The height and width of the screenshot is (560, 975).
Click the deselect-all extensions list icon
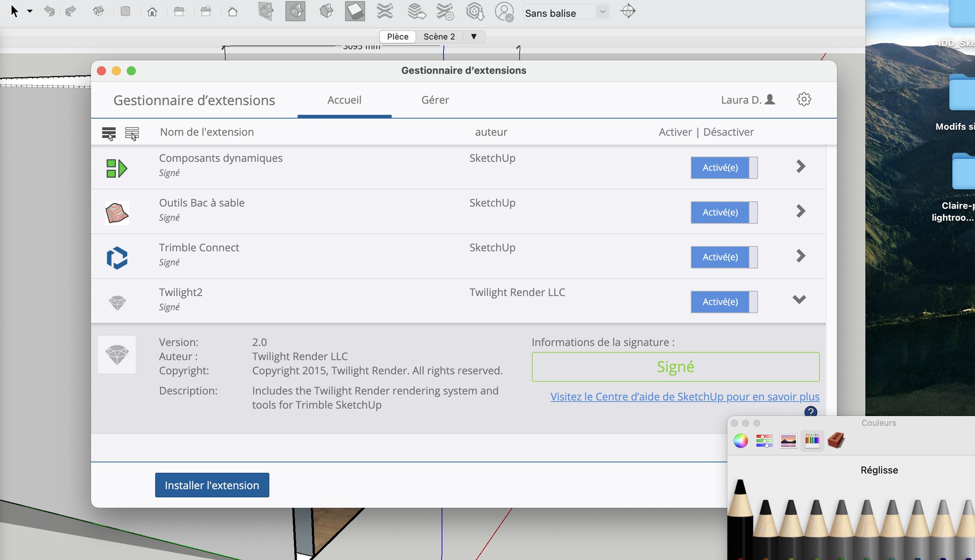132,134
